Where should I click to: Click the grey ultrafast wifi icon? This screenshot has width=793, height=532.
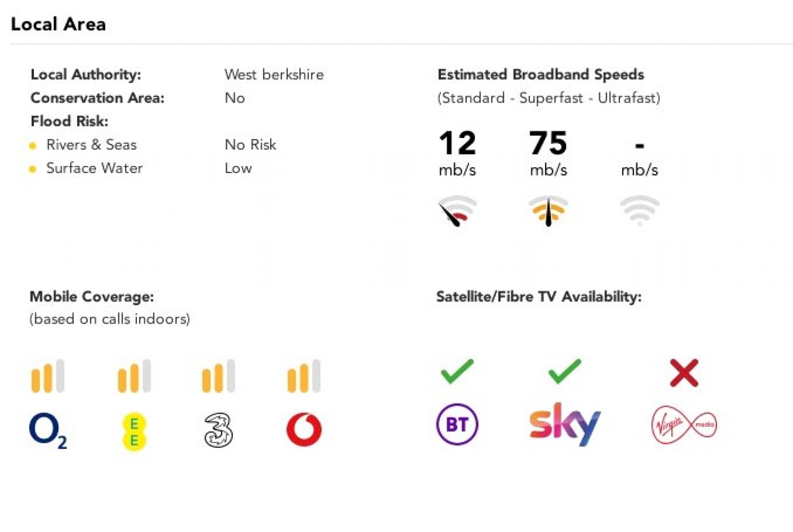(640, 210)
